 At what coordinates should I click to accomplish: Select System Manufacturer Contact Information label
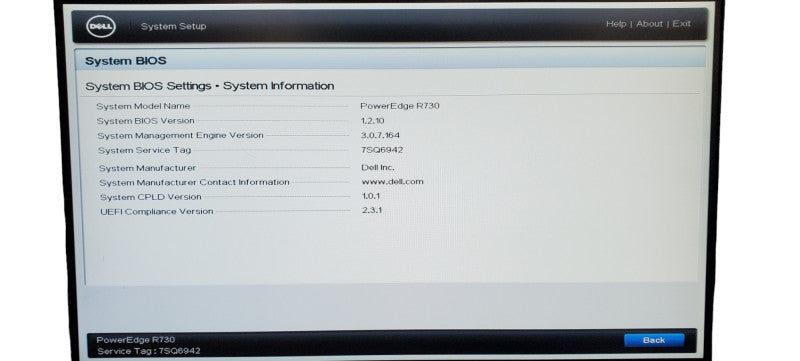pyautogui.click(x=194, y=183)
